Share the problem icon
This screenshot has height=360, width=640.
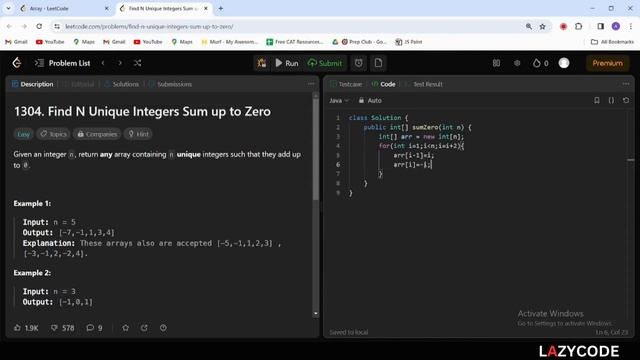(144, 328)
